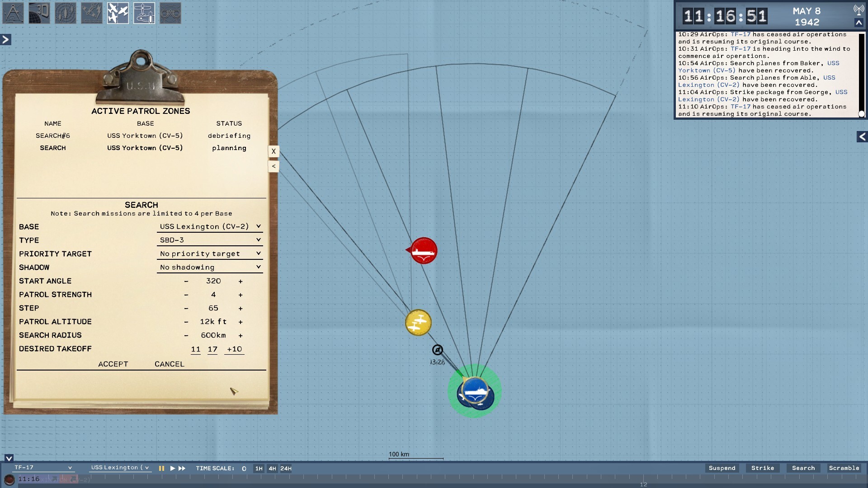The height and width of the screenshot is (488, 868).
Task: Collapse the right side panel arrow
Action: point(862,136)
